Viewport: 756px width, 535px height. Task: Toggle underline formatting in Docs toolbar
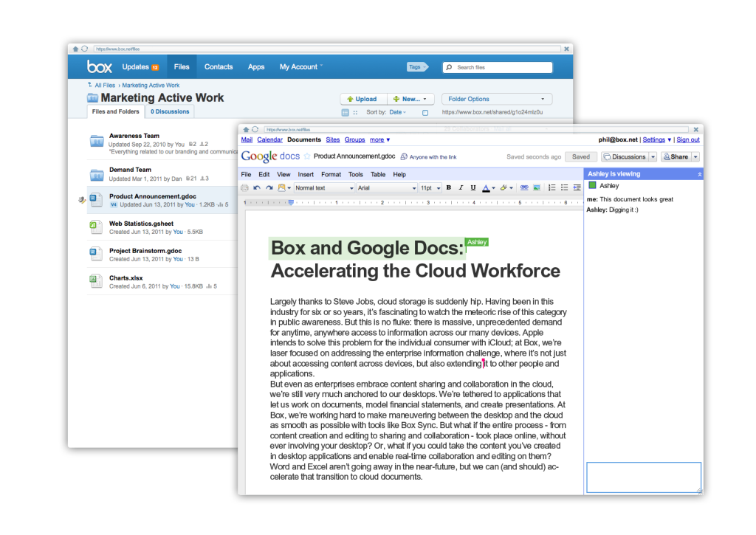click(x=473, y=187)
